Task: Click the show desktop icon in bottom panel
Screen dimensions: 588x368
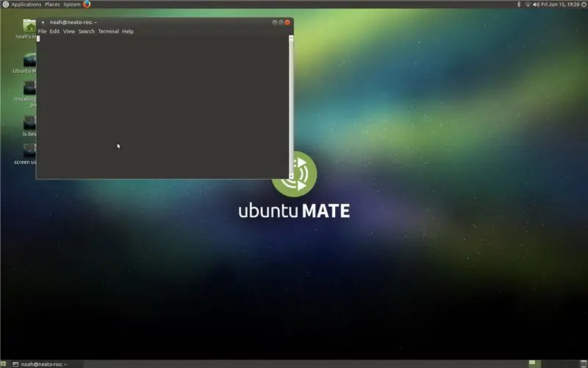Action: click(x=3, y=364)
